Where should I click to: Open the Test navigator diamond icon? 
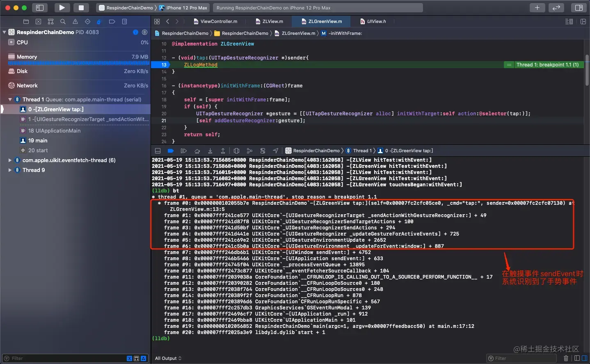(87, 21)
